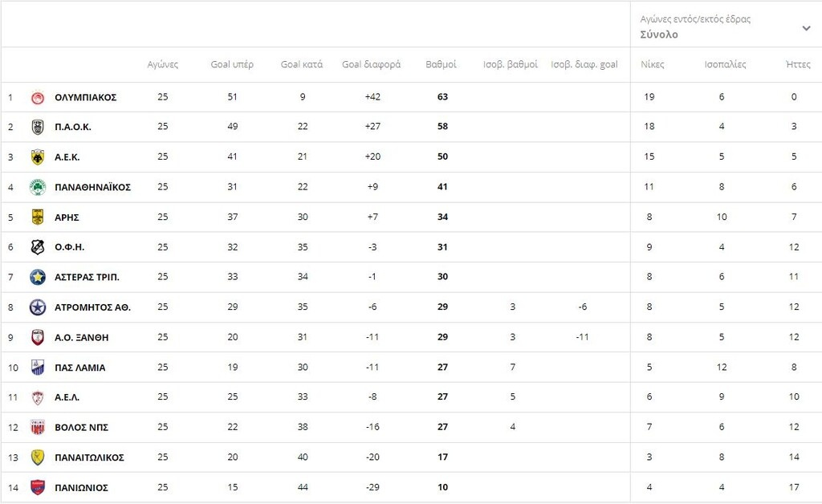Open the ΠΑΝΑΙΤΩΛΙΚΟΣ team link

pos(89,457)
